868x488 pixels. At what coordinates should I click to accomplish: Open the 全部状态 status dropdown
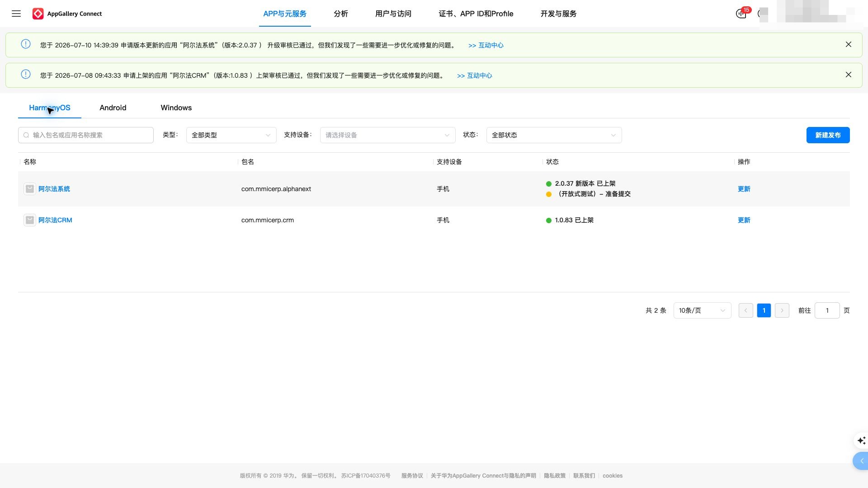click(554, 135)
